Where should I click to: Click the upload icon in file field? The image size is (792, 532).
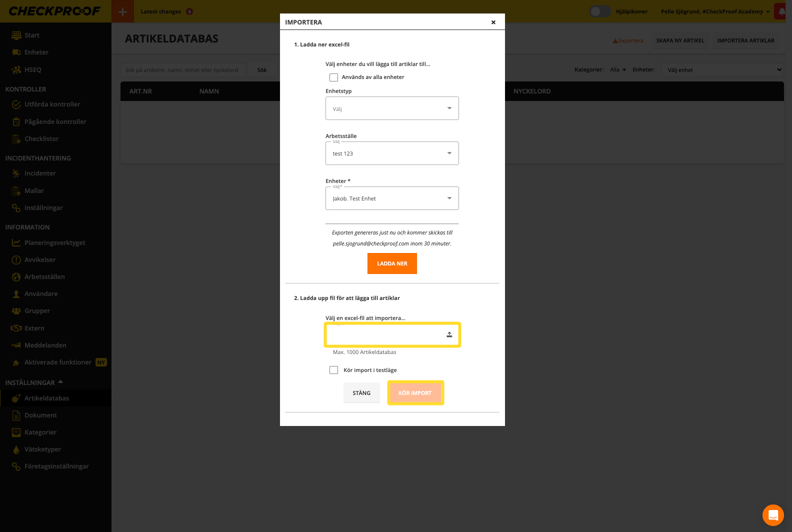449,334
